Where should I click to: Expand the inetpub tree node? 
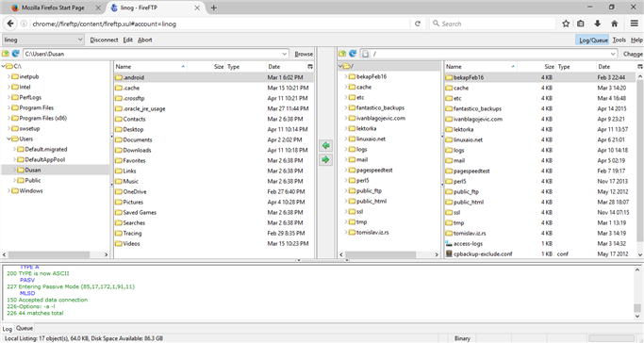[8, 76]
